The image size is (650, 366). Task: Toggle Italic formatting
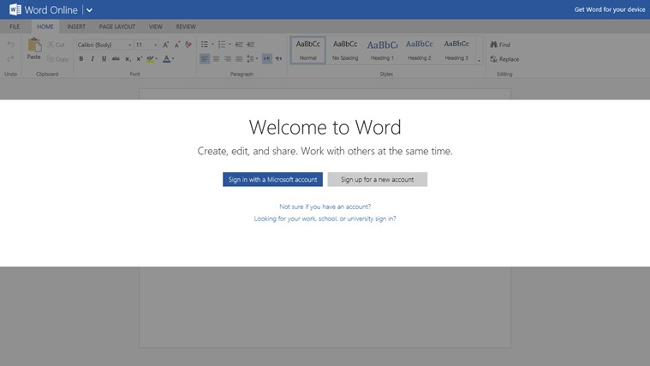pyautogui.click(x=92, y=59)
